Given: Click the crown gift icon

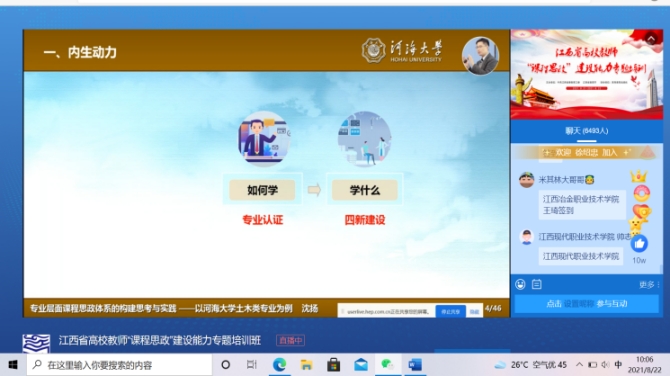Looking at the screenshot, I should point(639,176).
